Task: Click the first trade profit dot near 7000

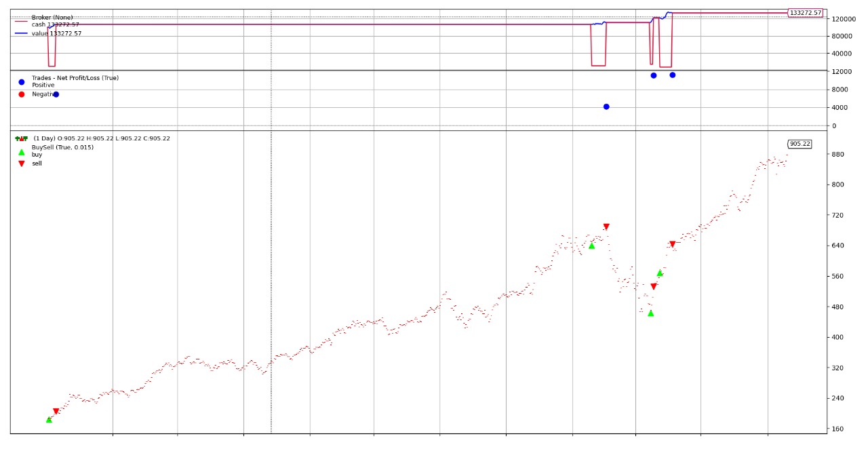Action: (x=56, y=94)
